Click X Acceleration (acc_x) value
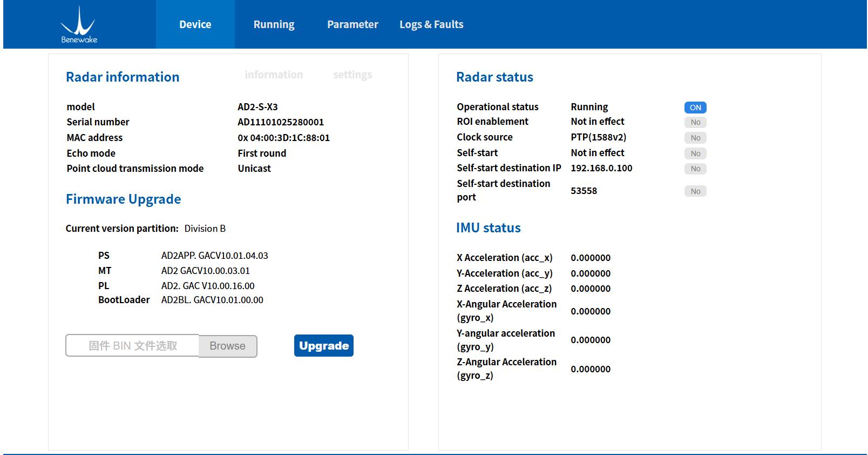Screen dimensions: 868x455 [591, 258]
